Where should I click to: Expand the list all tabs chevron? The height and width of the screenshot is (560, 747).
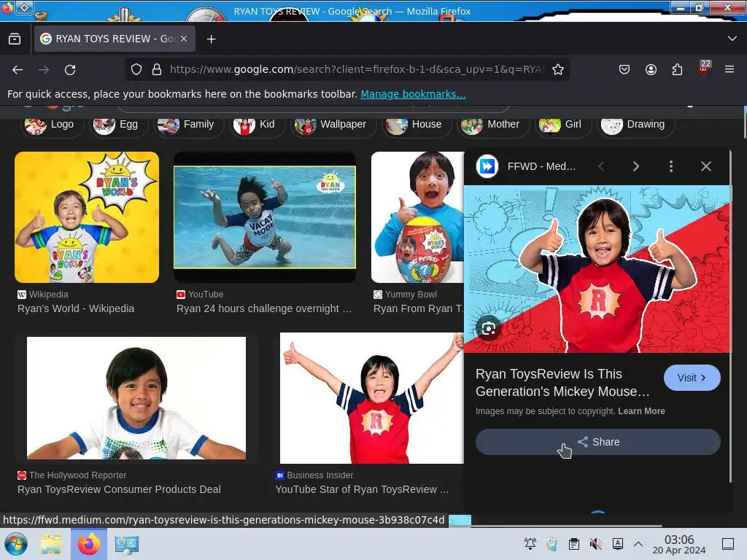[x=732, y=39]
